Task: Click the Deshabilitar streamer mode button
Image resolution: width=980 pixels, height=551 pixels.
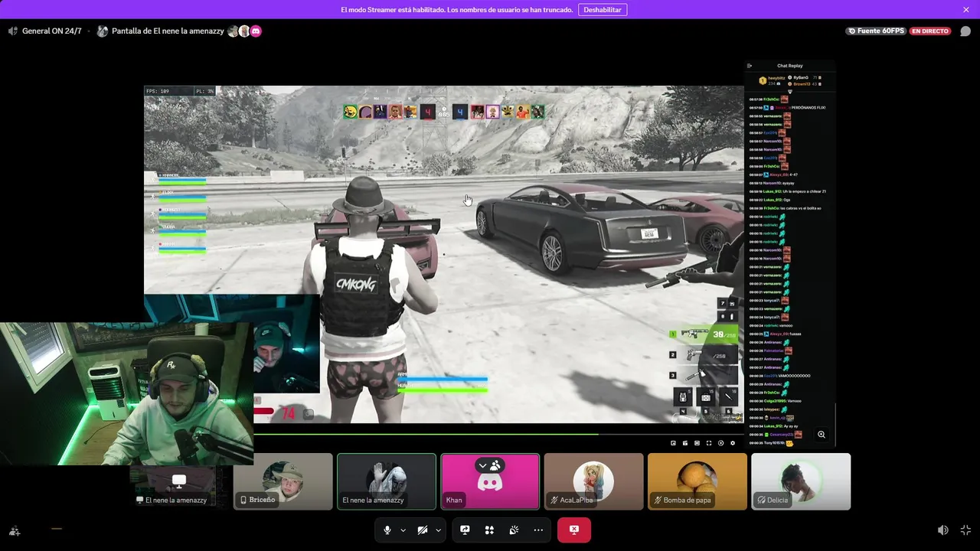Action: pos(603,9)
